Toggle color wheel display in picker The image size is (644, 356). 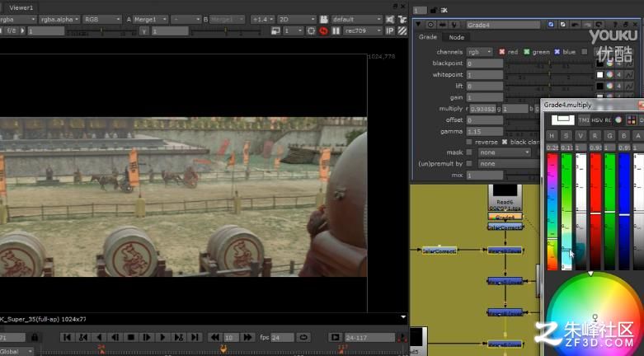[x=618, y=119]
